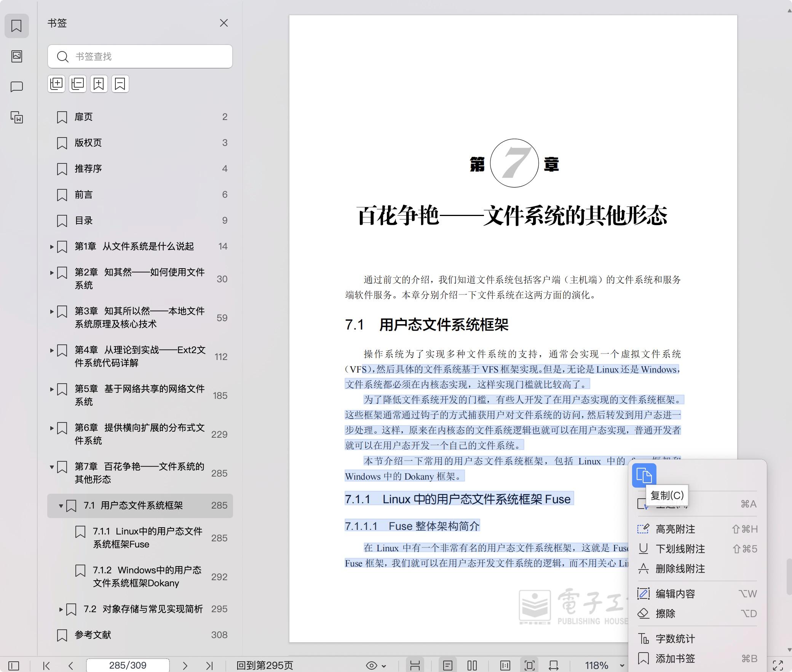Click collapse all bookmarks icon
The image size is (792, 672).
(x=78, y=84)
